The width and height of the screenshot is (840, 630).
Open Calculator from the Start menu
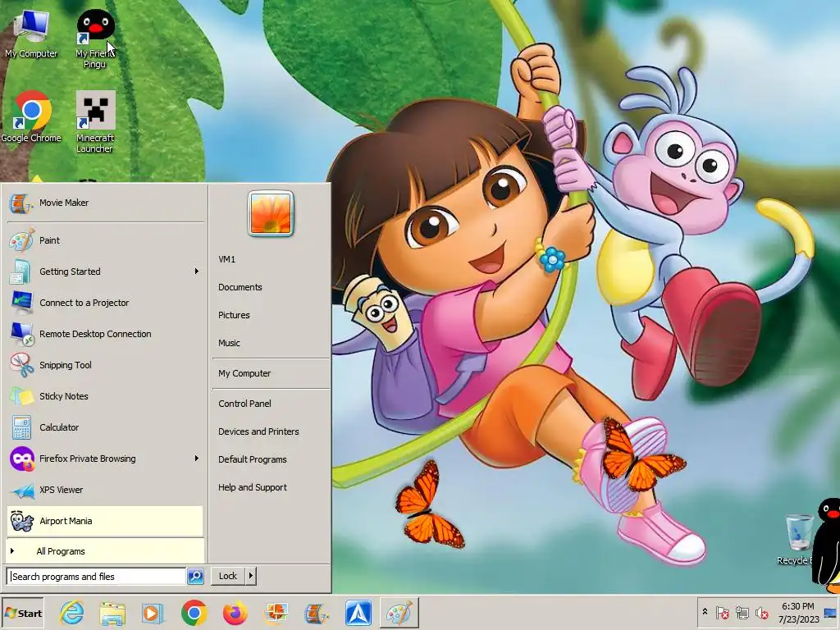coord(105,427)
